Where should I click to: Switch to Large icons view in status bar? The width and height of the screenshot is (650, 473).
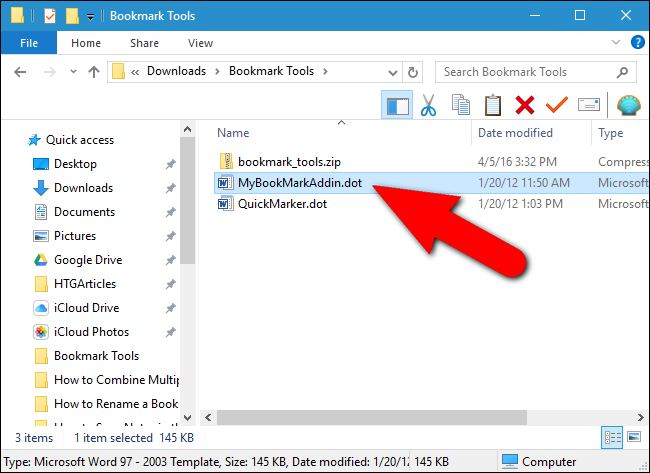(634, 437)
